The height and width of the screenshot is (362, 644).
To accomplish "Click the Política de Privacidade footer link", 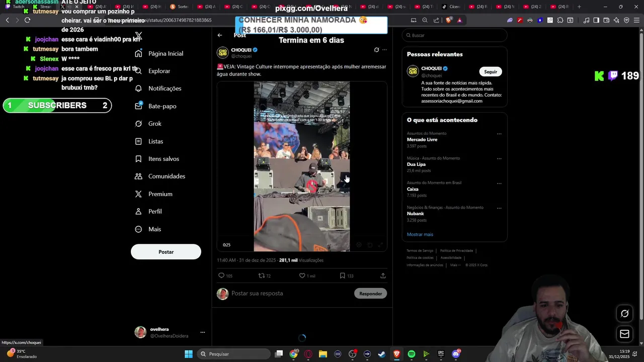I will [x=456, y=250].
